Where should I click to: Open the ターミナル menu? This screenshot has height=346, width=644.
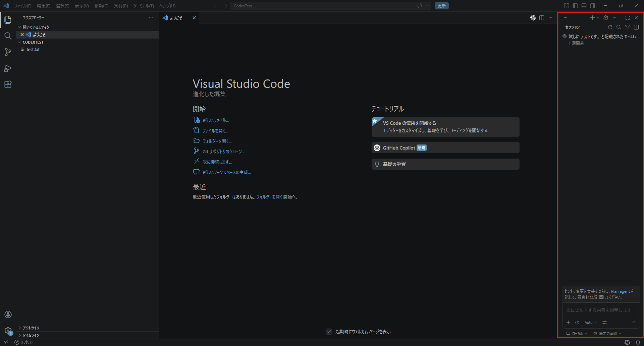143,6
